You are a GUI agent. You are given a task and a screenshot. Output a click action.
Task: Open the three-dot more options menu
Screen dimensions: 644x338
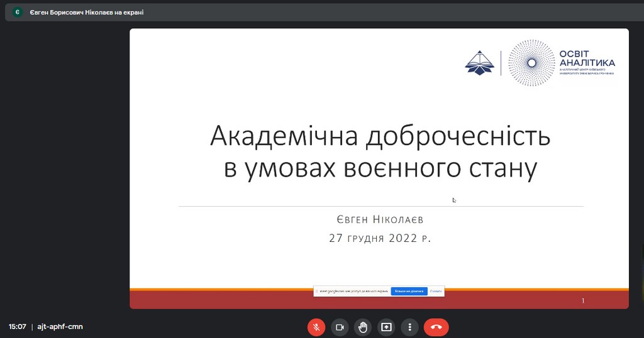pyautogui.click(x=409, y=327)
